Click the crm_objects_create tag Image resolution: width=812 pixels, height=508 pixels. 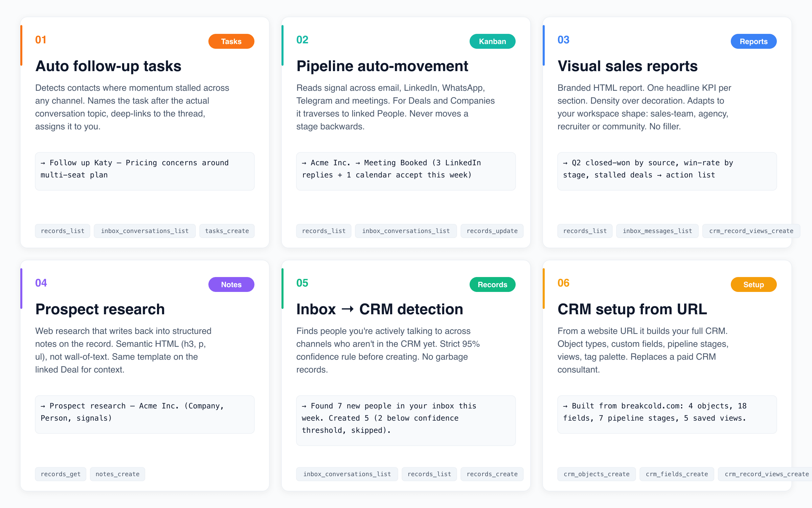coord(596,474)
